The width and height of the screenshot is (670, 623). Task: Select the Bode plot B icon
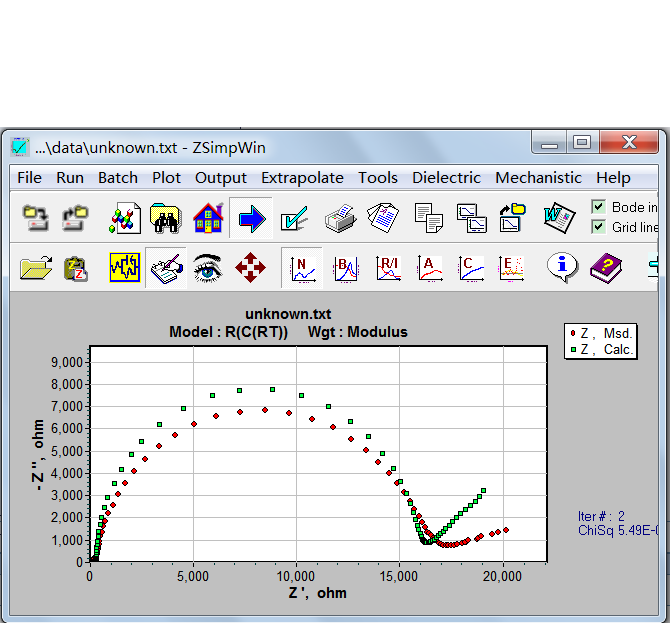(345, 269)
